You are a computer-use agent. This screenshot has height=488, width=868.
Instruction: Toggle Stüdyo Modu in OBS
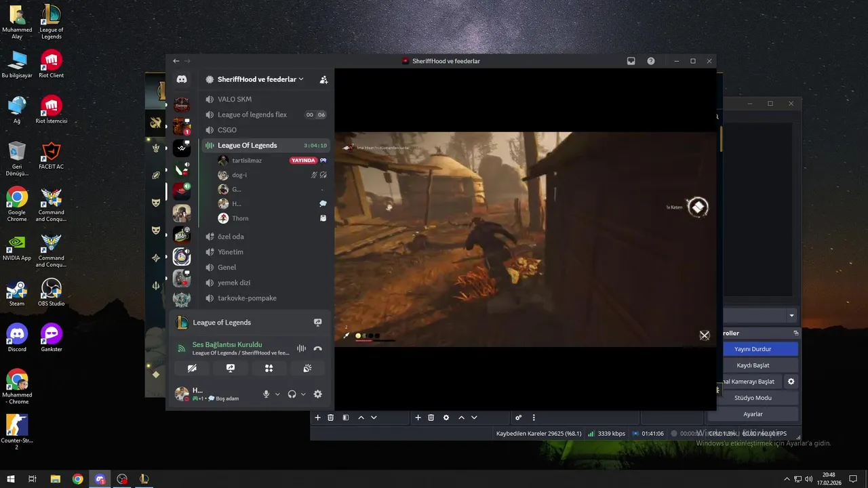(753, 398)
